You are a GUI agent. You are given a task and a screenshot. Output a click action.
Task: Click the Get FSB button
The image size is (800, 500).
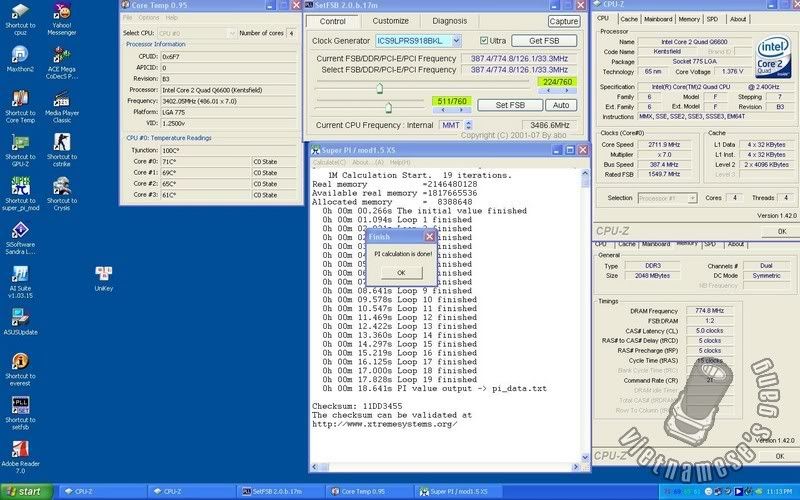click(544, 41)
